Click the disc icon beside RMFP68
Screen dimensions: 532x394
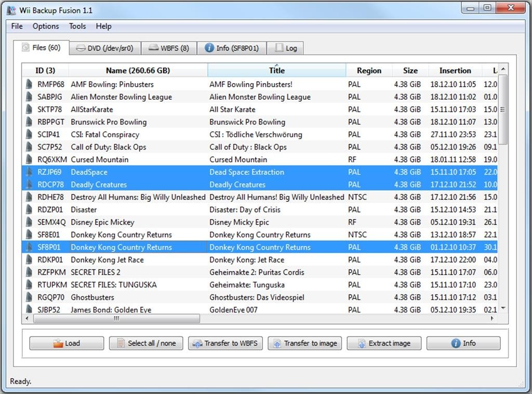[x=29, y=84]
